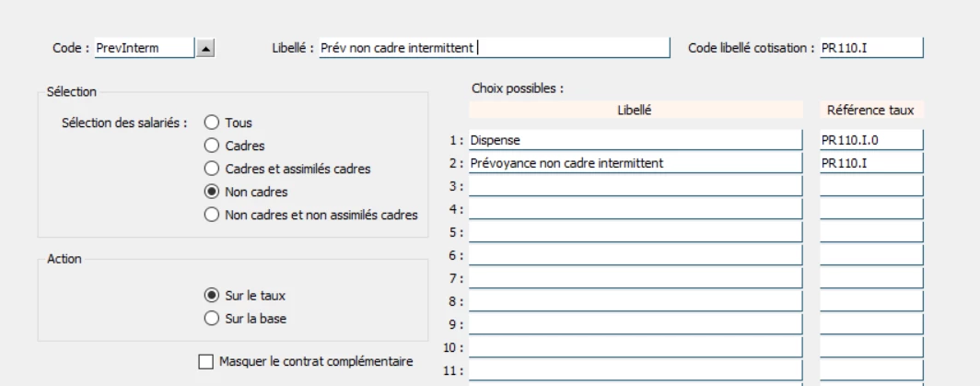Select Sur le taux action
Viewport: 980px width, 386px height.
click(211, 296)
